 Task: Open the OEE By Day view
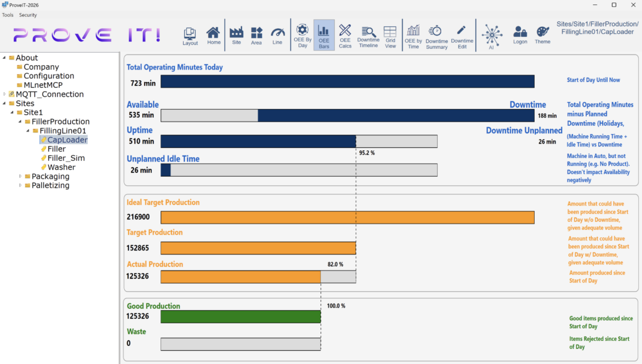[303, 35]
